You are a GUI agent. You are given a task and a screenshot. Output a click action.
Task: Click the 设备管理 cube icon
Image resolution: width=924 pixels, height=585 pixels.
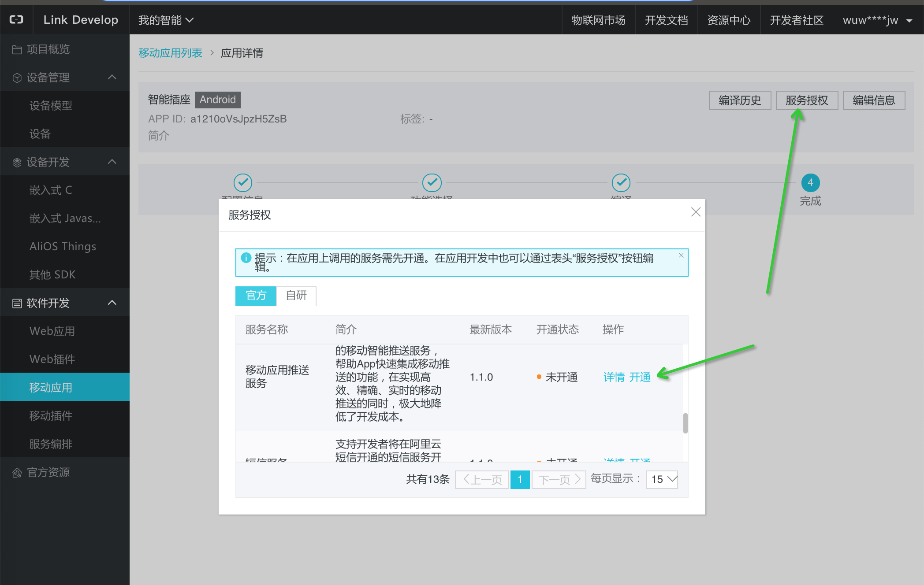click(17, 78)
